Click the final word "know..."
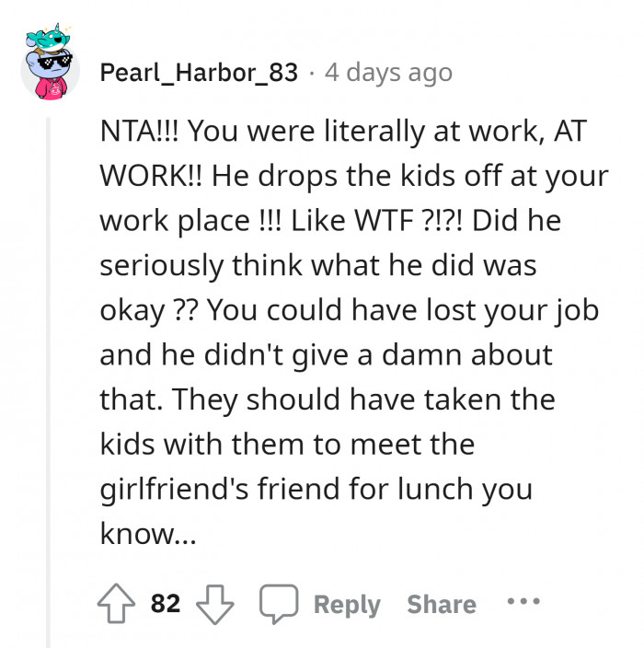644x648 pixels. pyautogui.click(x=147, y=534)
